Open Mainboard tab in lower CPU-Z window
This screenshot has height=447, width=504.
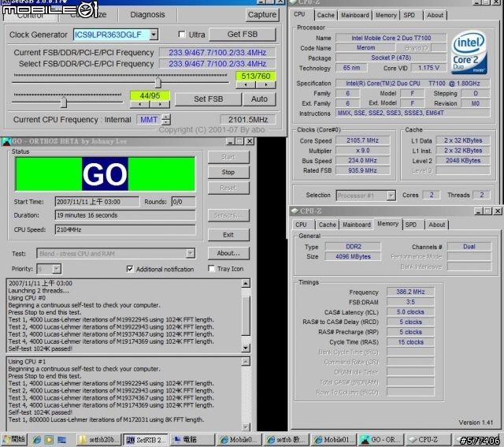pyautogui.click(x=357, y=225)
